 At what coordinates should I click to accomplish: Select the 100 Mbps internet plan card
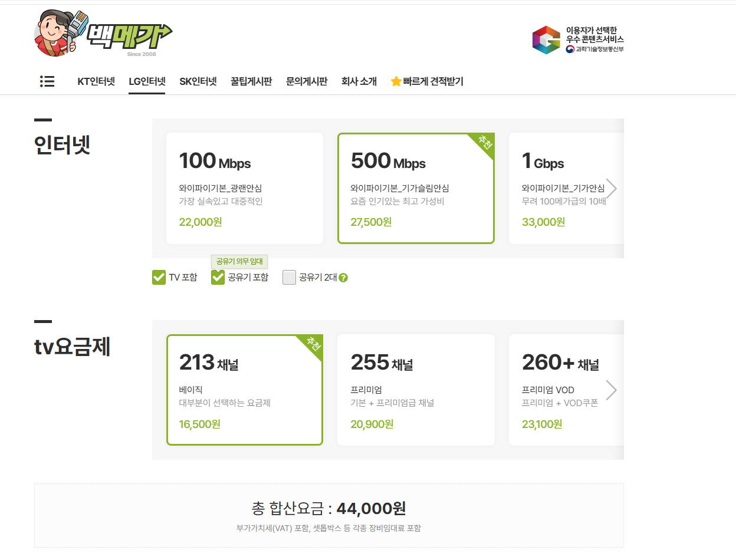(245, 188)
